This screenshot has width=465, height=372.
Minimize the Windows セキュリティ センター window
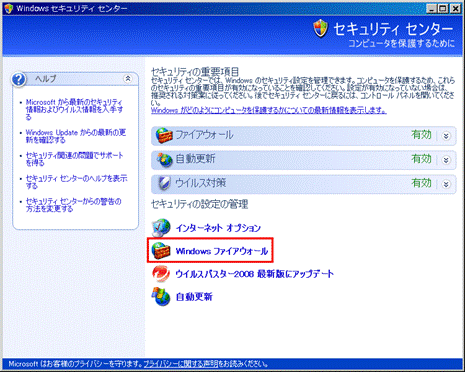[432, 9]
